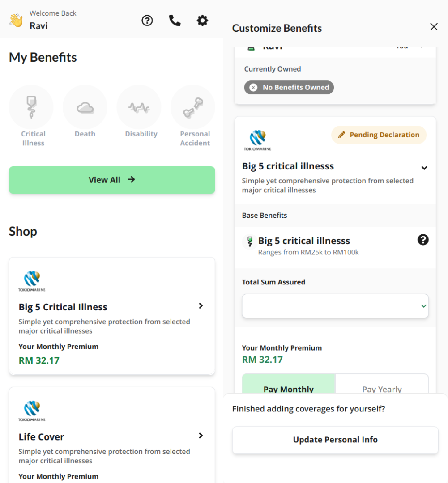Select the Personal Accident benefit icon
448x483 pixels.
coord(193,107)
